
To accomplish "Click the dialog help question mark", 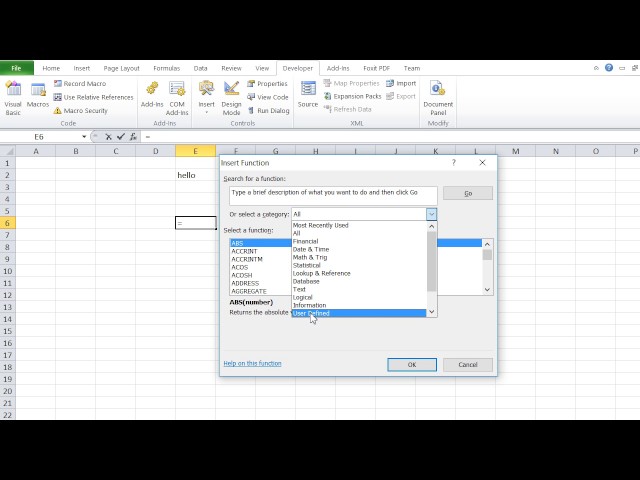I will [x=453, y=162].
